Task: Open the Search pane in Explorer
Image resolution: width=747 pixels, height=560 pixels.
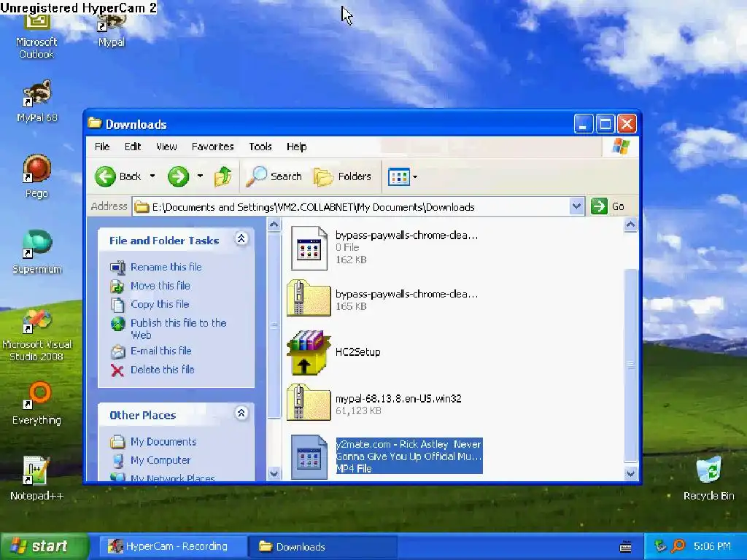Action: pos(274,176)
